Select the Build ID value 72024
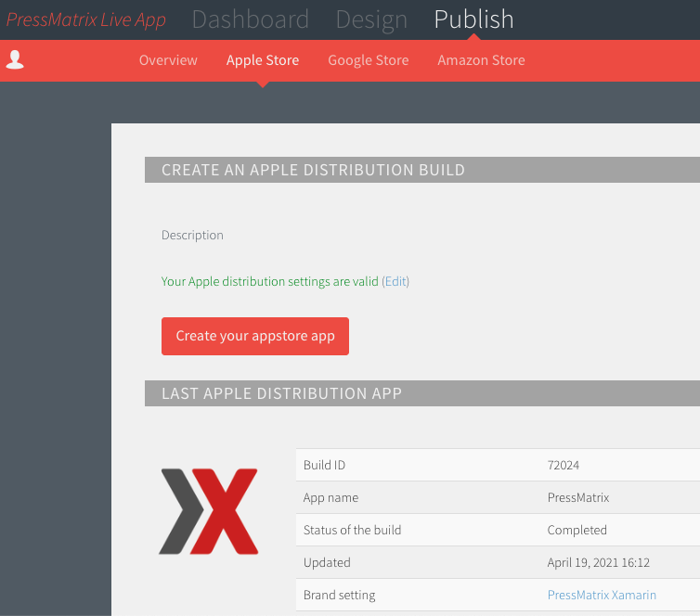The height and width of the screenshot is (616, 700). pyautogui.click(x=564, y=465)
